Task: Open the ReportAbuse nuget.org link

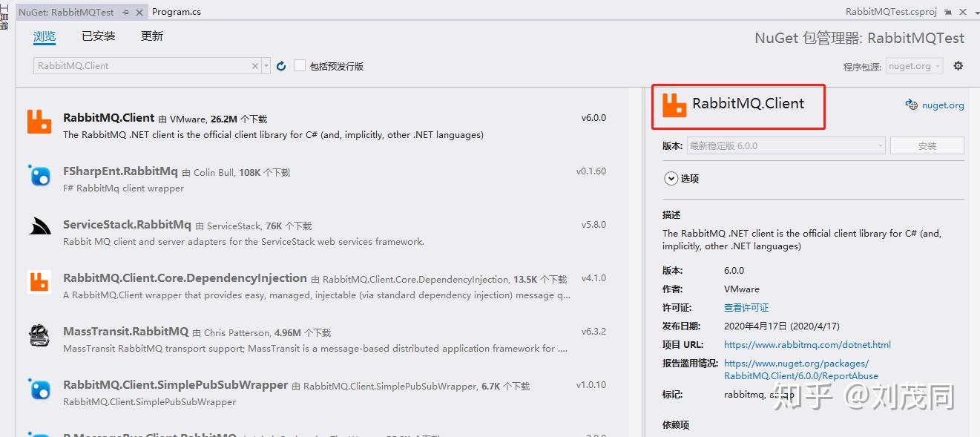Action: (800, 369)
